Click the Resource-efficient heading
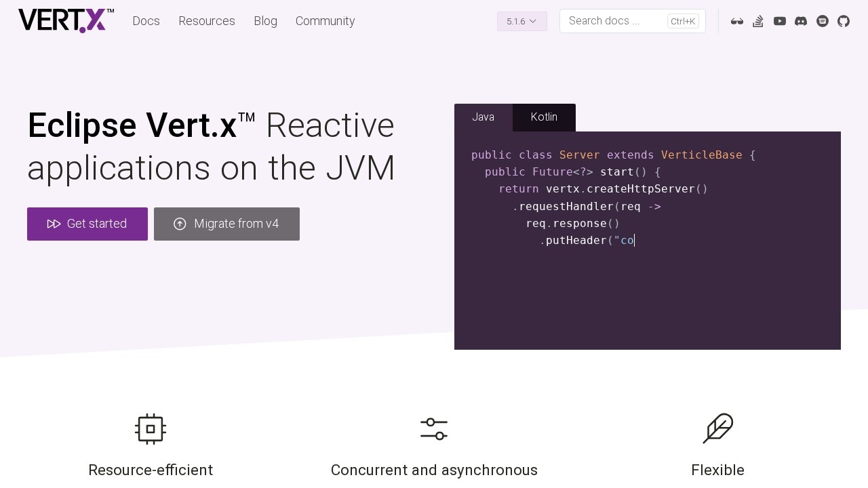The height and width of the screenshot is (488, 868). click(x=151, y=470)
